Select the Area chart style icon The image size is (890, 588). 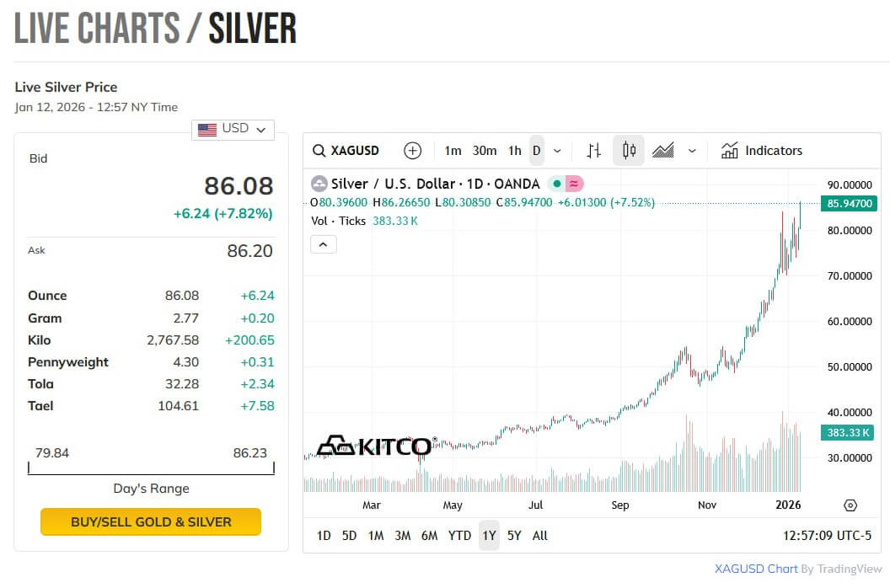663,151
